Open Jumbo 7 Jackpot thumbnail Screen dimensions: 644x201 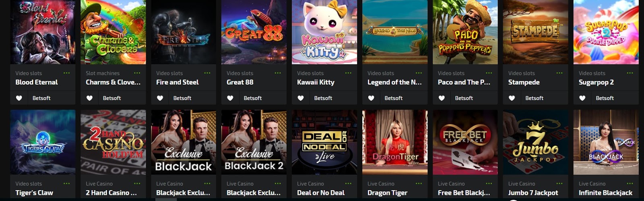pos(536,142)
